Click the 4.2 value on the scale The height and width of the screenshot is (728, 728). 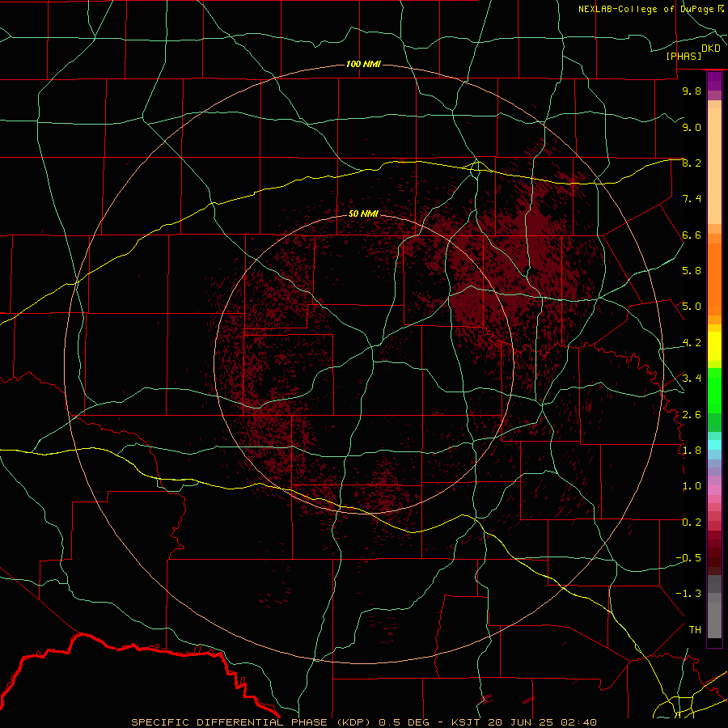(x=692, y=343)
